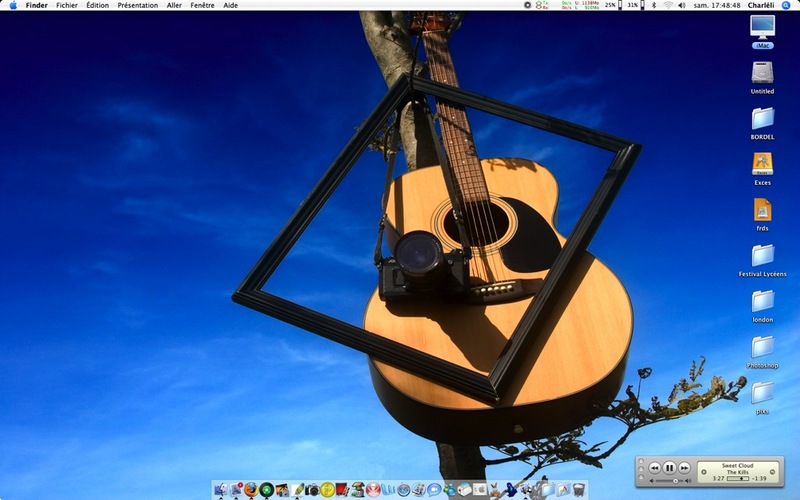Skip to next track in iTunes

click(x=684, y=468)
